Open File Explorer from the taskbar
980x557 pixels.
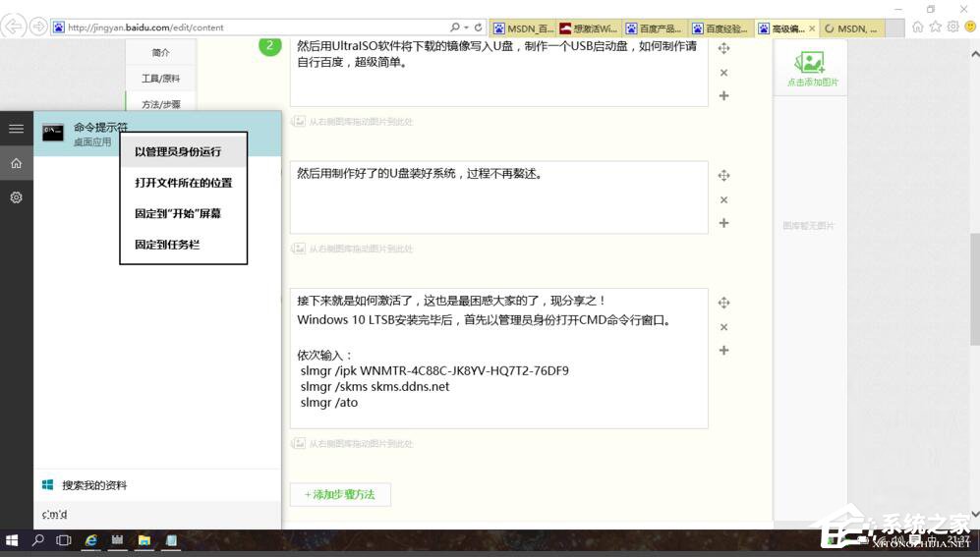144,540
